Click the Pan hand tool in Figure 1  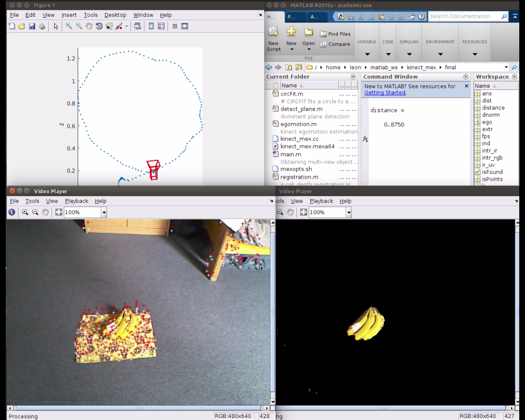point(89,26)
